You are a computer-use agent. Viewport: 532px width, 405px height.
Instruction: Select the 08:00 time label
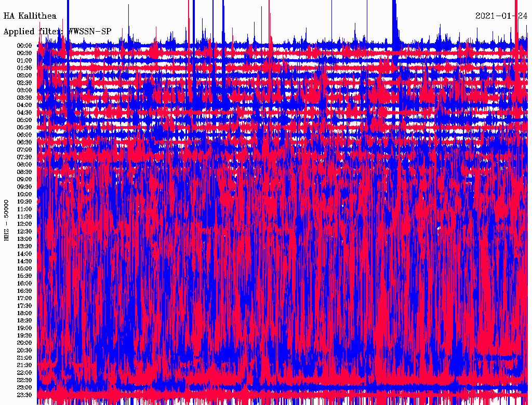[x=24, y=165]
